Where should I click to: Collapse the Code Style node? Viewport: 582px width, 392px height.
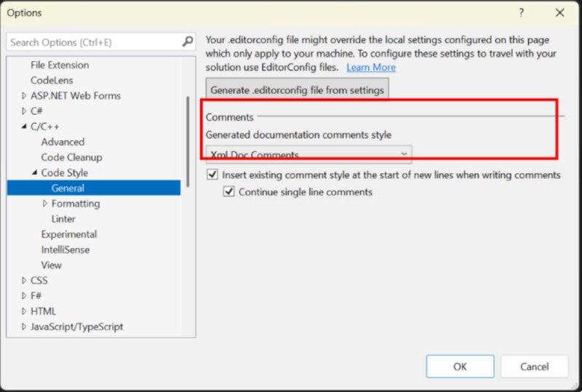click(34, 172)
